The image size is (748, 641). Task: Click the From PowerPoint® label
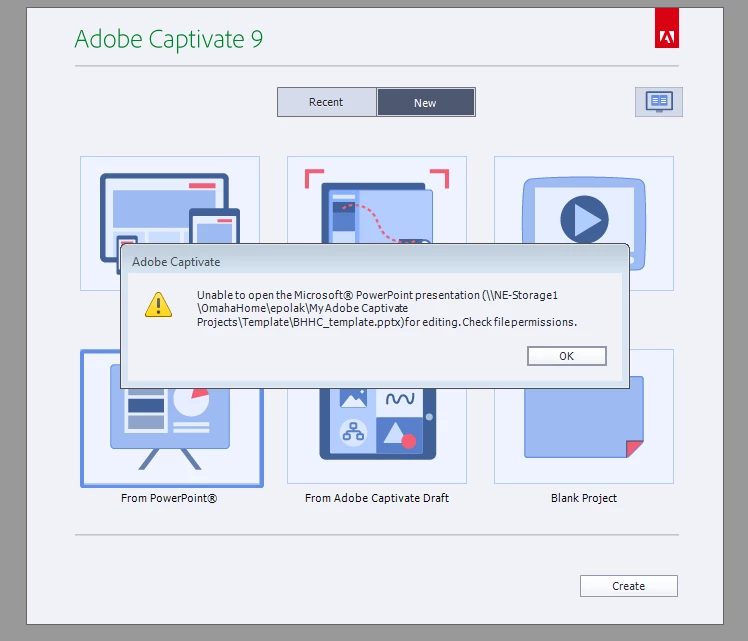click(x=169, y=498)
